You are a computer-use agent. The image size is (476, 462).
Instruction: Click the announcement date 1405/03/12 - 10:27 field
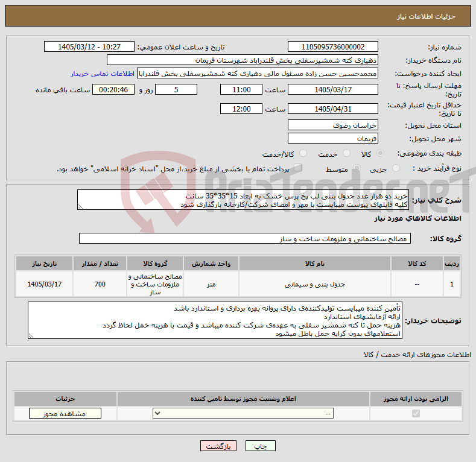[89, 47]
